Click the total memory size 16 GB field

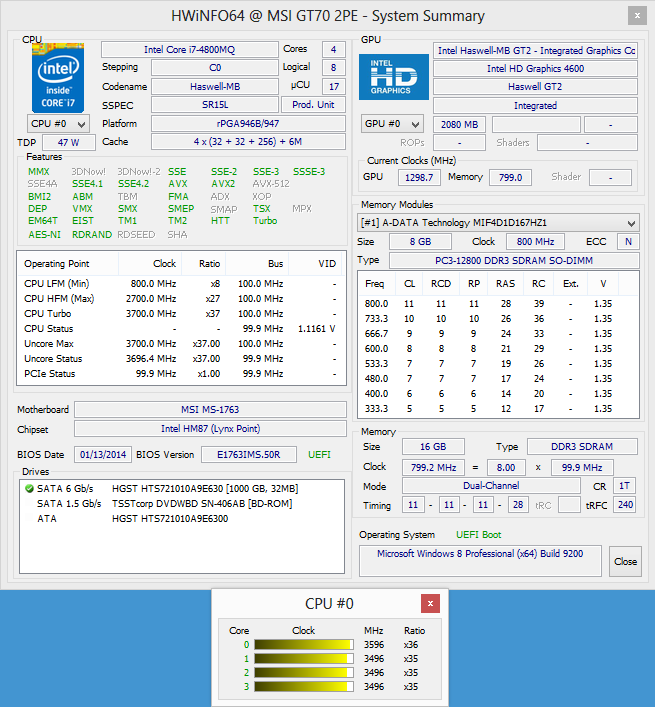pyautogui.click(x=433, y=447)
